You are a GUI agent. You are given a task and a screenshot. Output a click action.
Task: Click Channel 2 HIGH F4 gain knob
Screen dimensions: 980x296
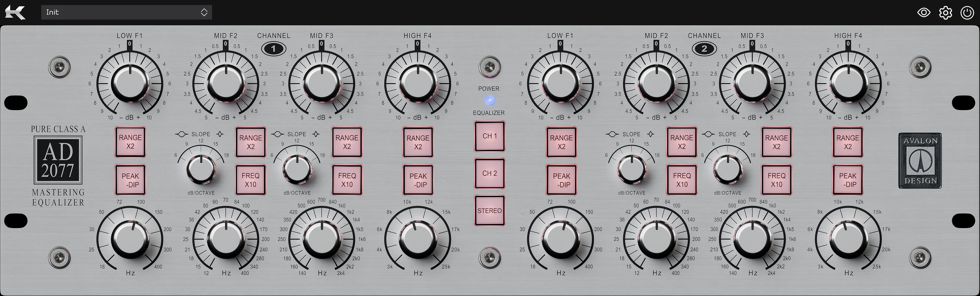point(848,83)
